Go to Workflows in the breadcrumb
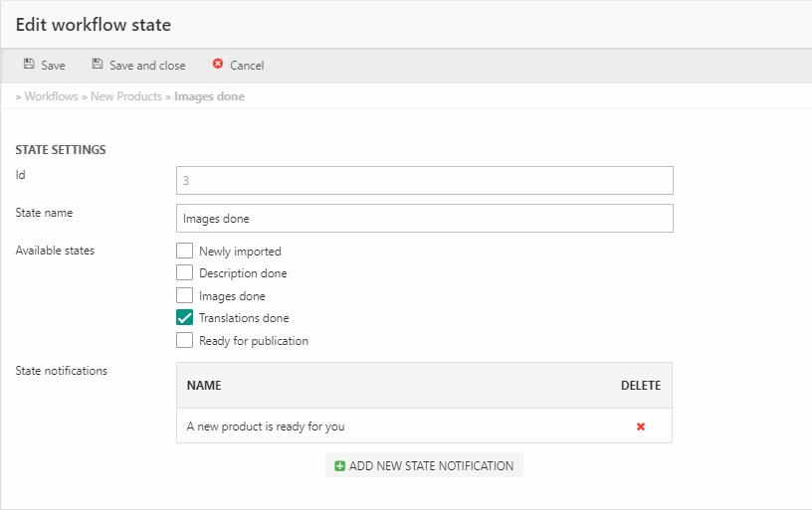Screen dimensions: 812x510 [x=51, y=96]
